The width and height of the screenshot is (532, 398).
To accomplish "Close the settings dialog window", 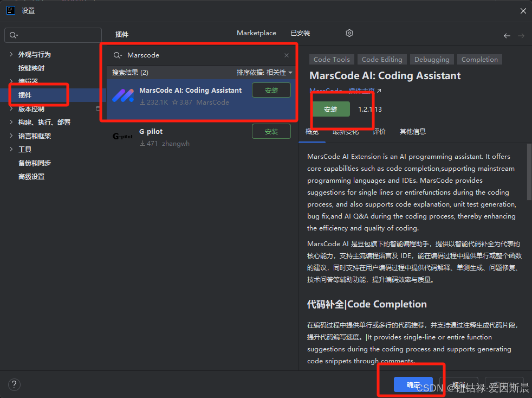I will click(x=523, y=11).
